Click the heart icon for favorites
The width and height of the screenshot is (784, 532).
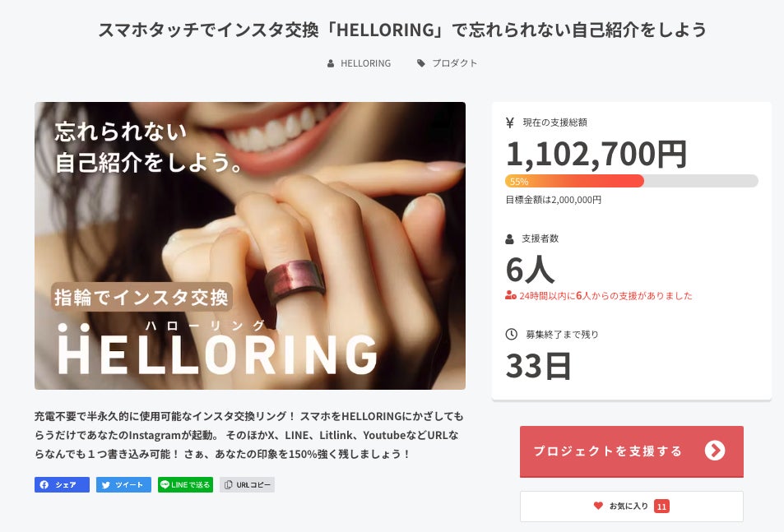point(598,506)
